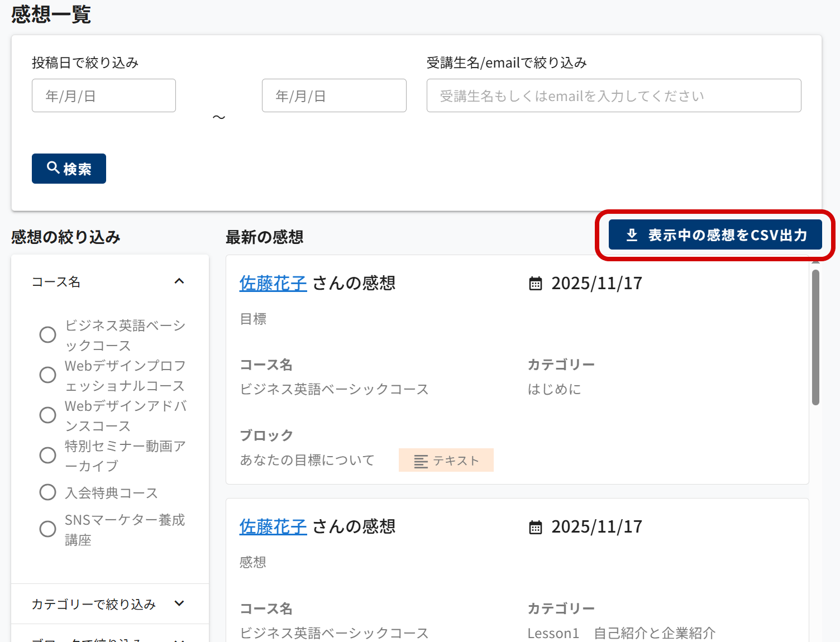Open the first review's 佐藤花子 link
The height and width of the screenshot is (642, 840).
[x=273, y=284]
